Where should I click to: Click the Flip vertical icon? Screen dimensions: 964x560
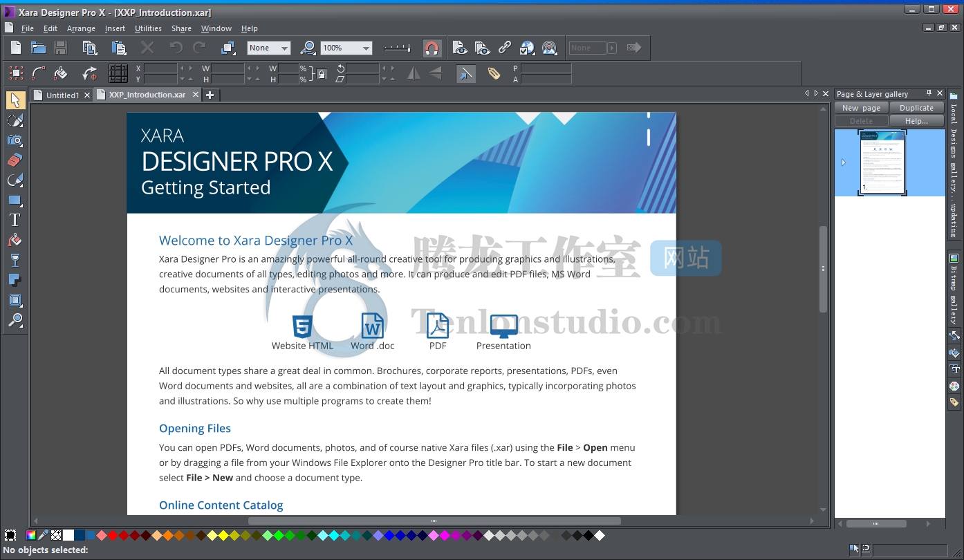tap(436, 73)
